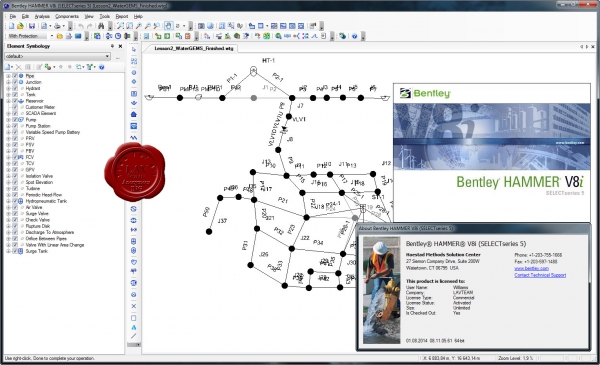
Task: Click the Zoom Extents toolbar icon
Action: (x=121, y=26)
